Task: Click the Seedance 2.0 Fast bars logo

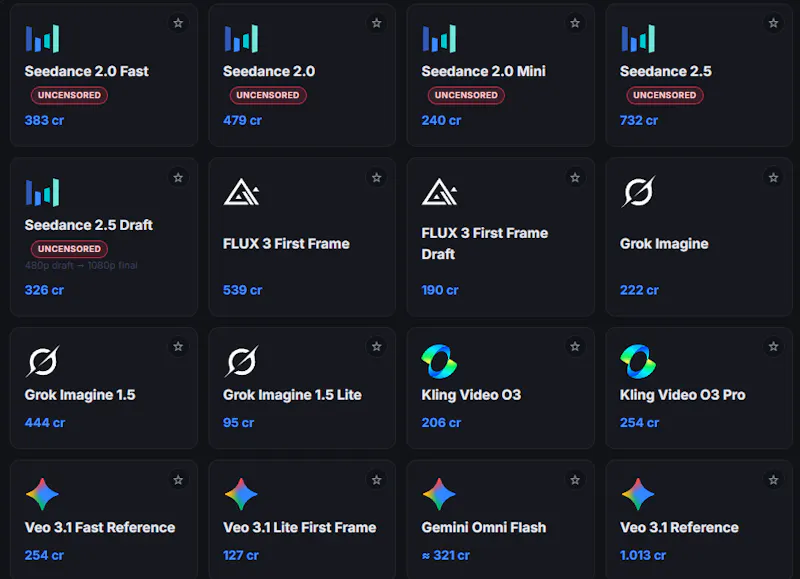Action: pos(42,38)
